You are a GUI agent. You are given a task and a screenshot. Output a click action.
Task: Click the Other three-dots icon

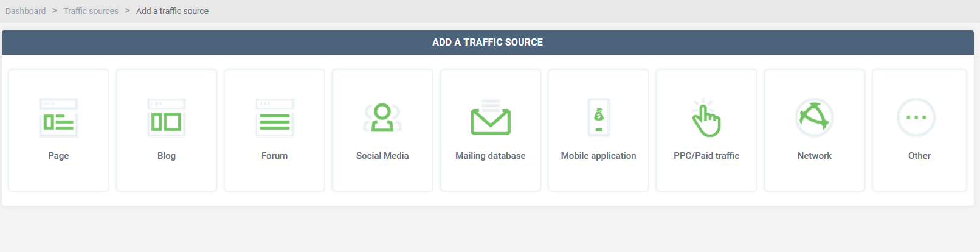click(916, 117)
